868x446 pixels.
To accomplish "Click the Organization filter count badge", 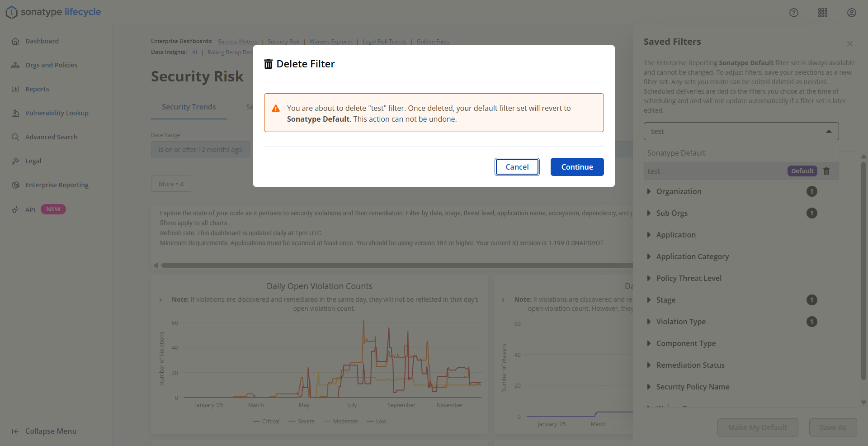I will tap(812, 191).
